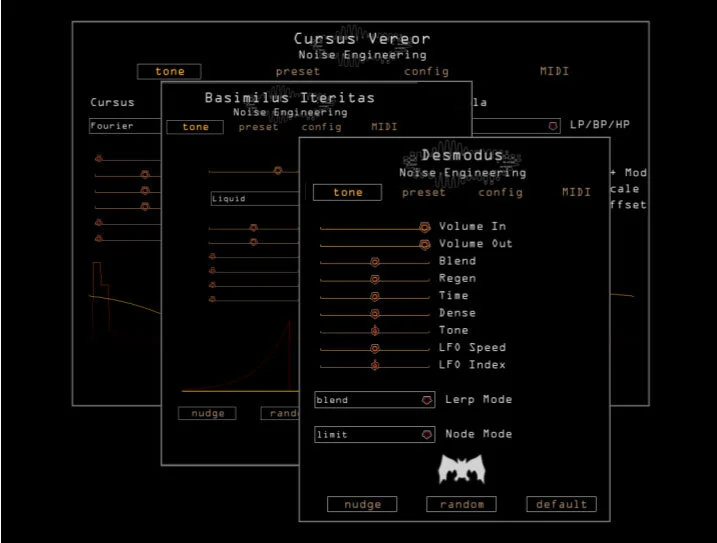Screen dimensions: 717x543
Task: Click the Time slider knob
Action: tap(375, 297)
